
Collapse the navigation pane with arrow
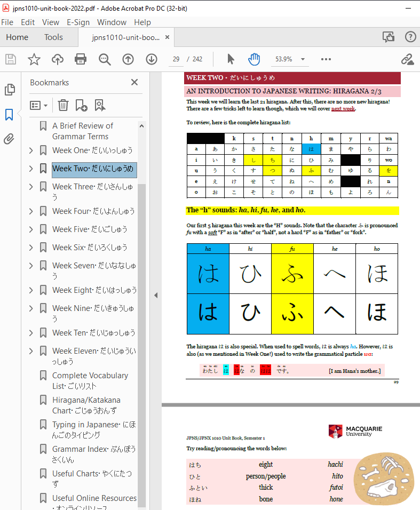pos(156,296)
